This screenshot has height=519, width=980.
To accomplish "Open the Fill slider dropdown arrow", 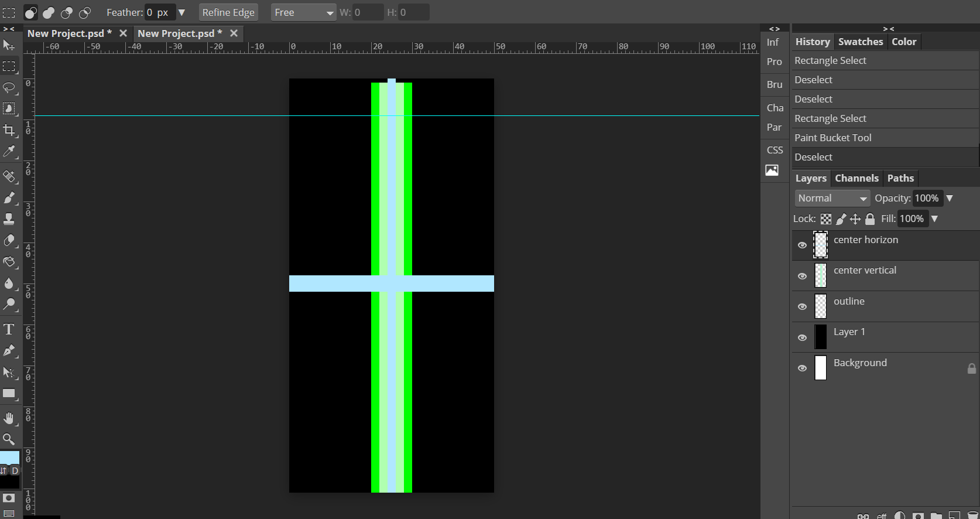I will (934, 219).
